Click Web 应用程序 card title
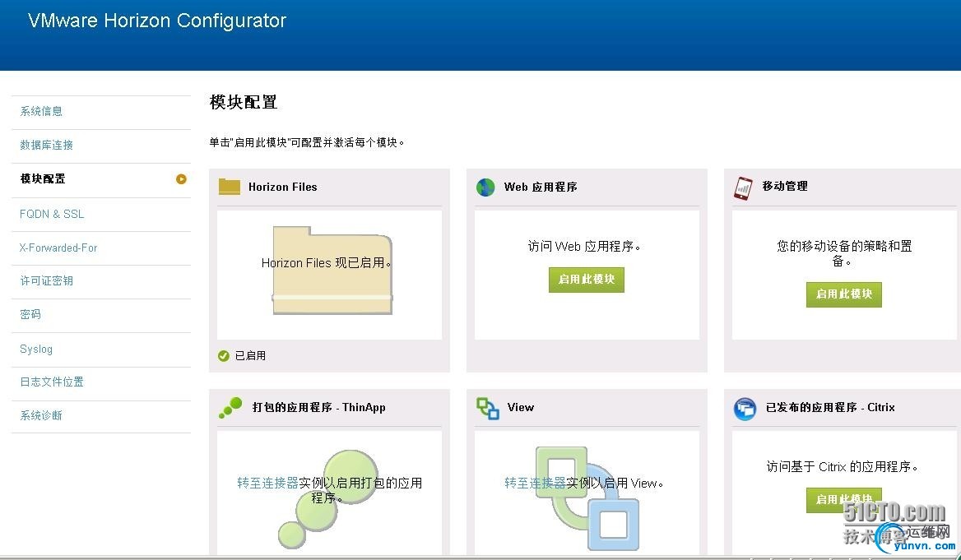The image size is (961, 560). pos(541,187)
